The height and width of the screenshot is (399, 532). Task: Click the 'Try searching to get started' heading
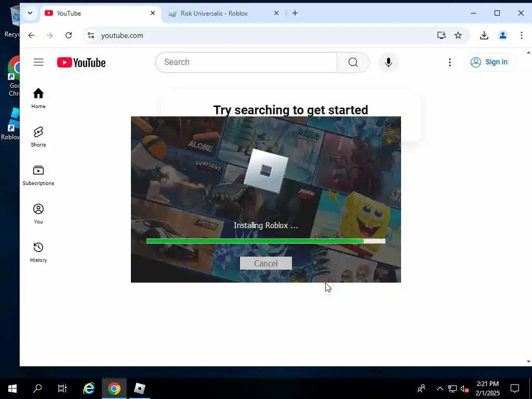tap(290, 110)
